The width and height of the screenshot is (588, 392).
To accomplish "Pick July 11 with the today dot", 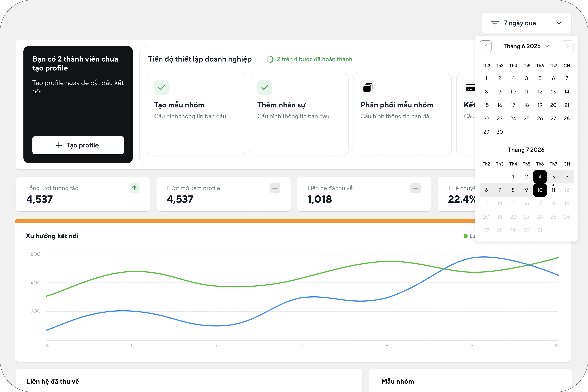I will point(553,190).
